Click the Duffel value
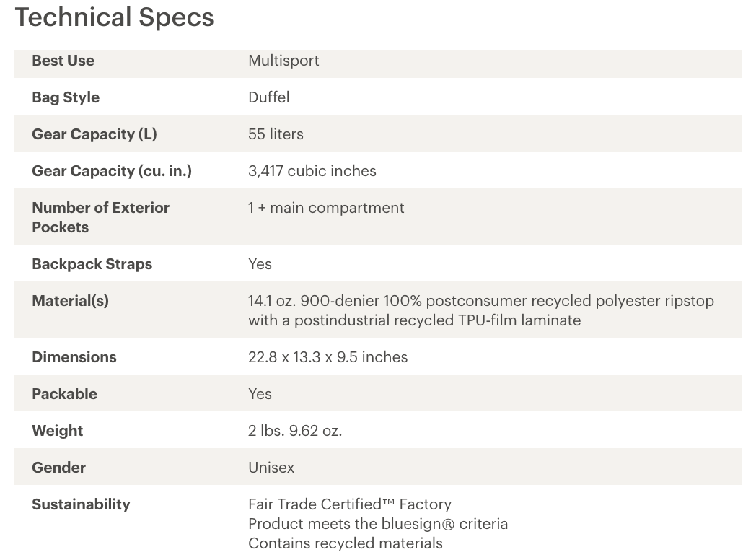 (x=269, y=97)
